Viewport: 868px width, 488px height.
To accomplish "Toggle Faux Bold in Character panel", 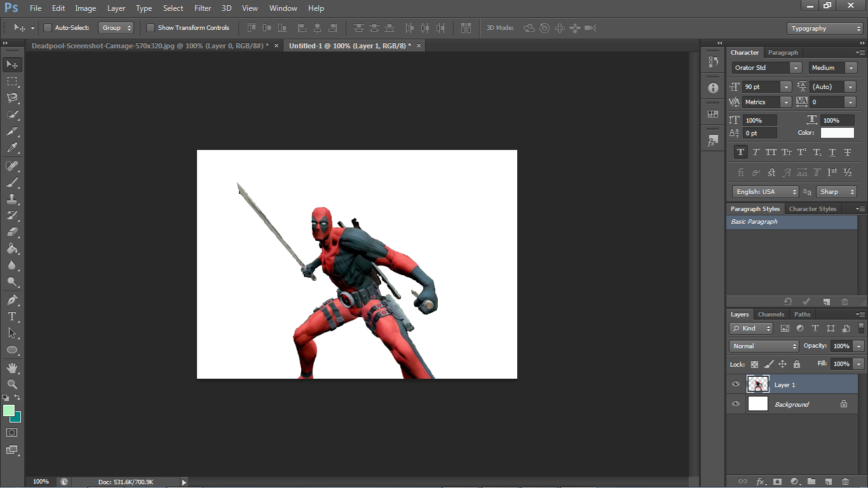I will click(x=740, y=152).
